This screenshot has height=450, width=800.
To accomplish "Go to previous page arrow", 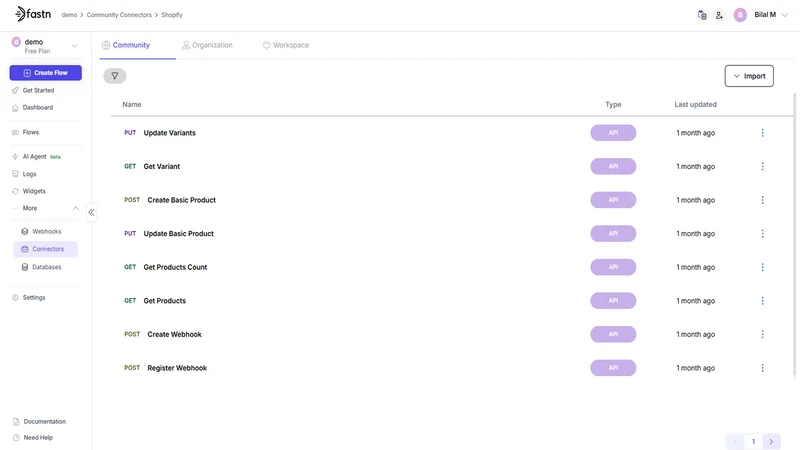I will (x=735, y=442).
